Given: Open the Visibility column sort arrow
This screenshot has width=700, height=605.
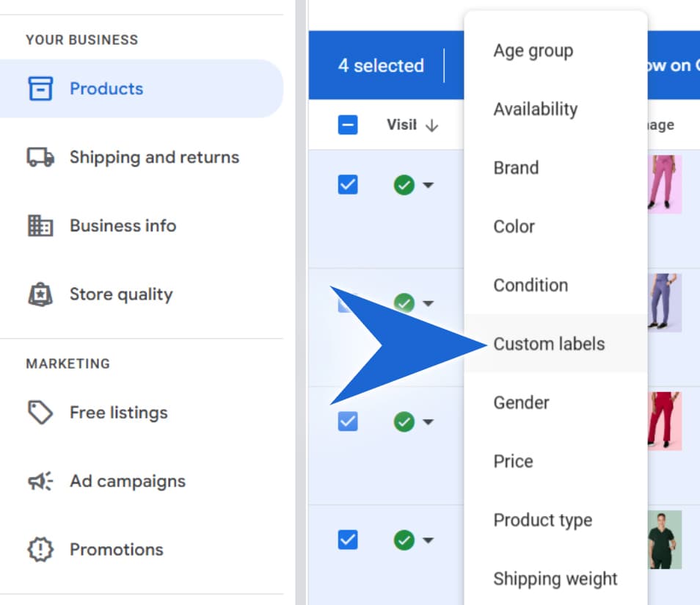Looking at the screenshot, I should click(x=433, y=125).
